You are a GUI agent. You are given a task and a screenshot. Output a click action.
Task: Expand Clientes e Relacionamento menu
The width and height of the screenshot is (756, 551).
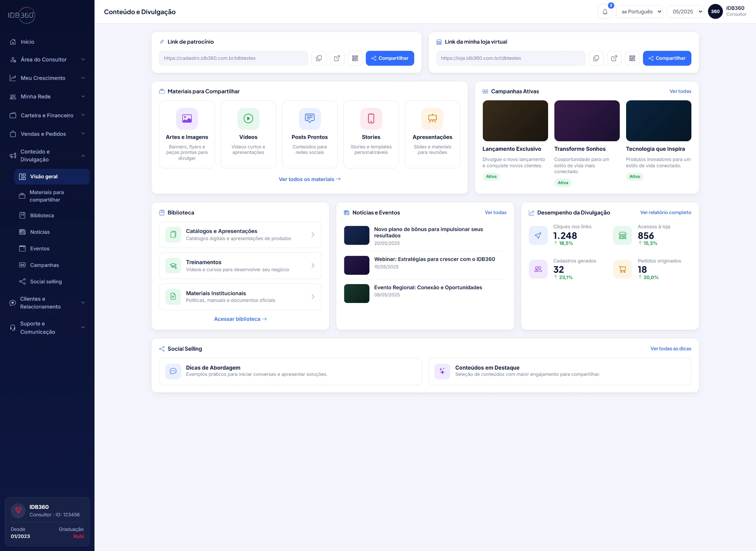(x=47, y=303)
